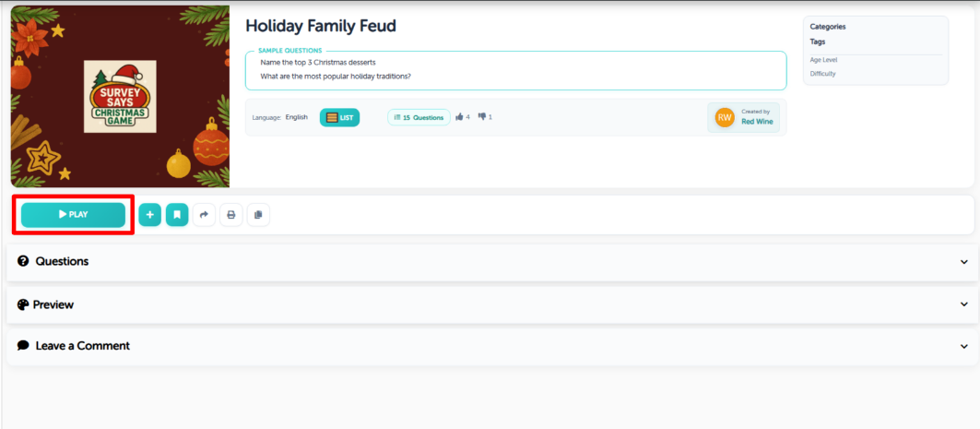Open Red Wine creator profile link

tap(757, 122)
